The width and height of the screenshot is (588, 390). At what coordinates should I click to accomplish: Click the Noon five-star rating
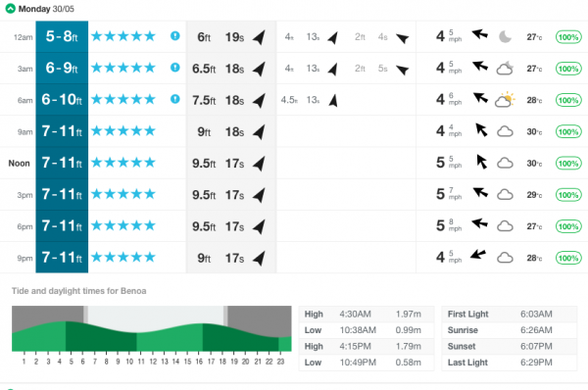[x=123, y=163]
